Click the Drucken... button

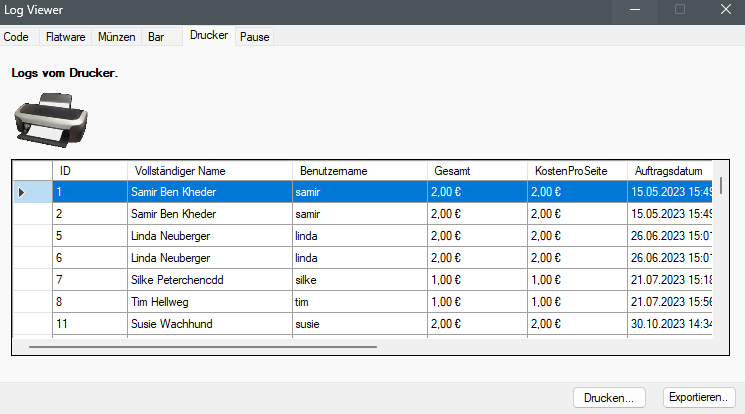coord(609,398)
